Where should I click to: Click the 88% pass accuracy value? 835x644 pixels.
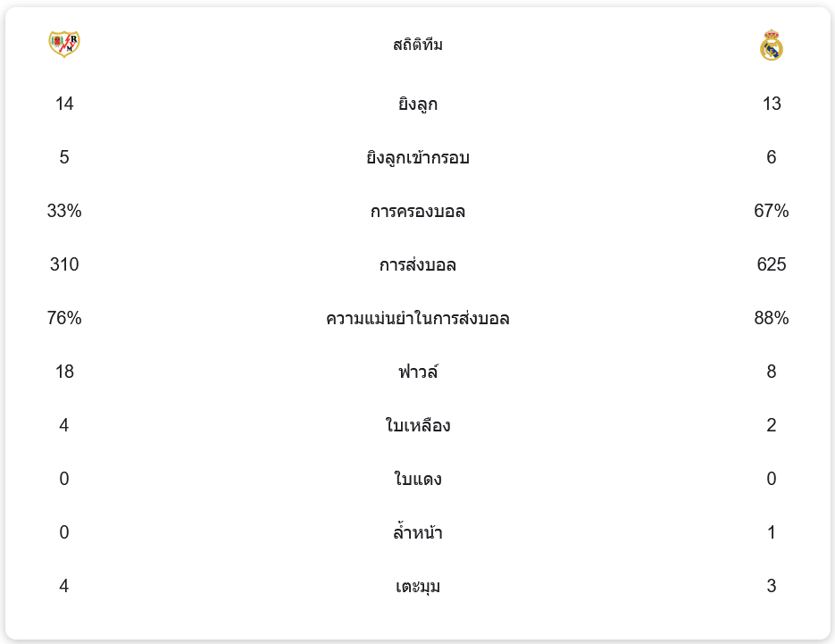[772, 319]
